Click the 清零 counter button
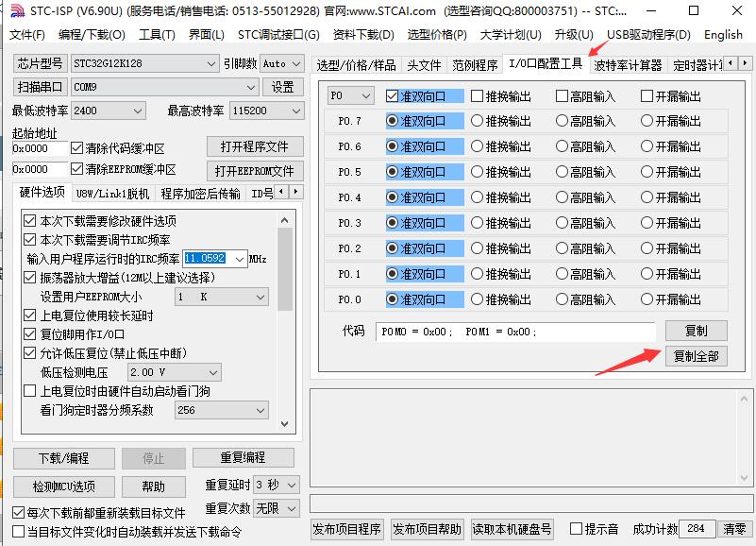 click(x=734, y=529)
